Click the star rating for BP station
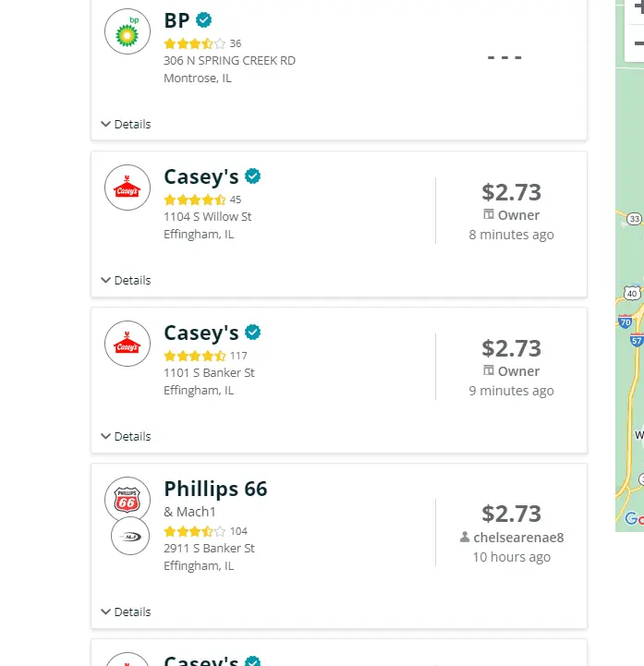The image size is (644, 666). pyautogui.click(x=194, y=43)
